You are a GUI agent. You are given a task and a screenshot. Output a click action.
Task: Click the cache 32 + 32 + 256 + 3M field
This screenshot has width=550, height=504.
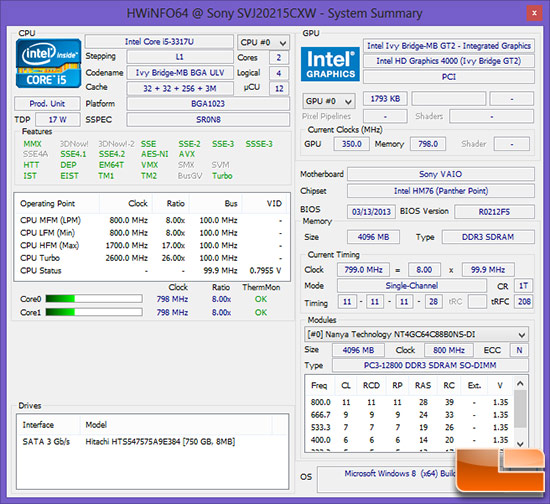[x=180, y=88]
